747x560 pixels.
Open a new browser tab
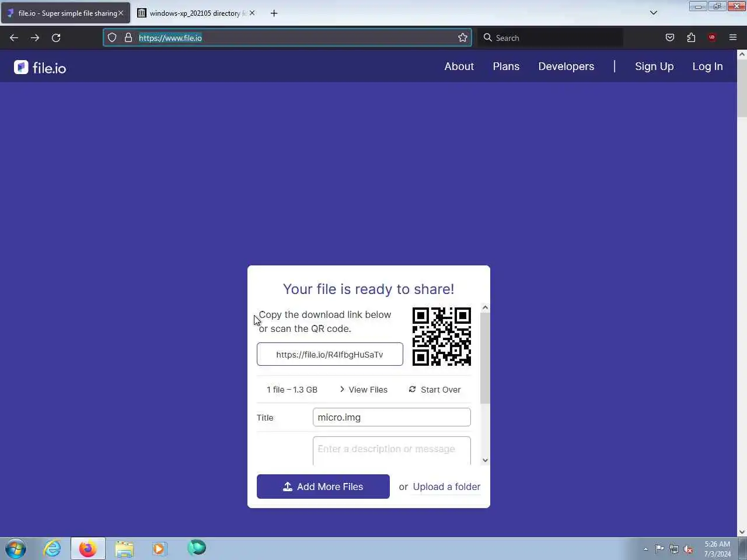tap(274, 13)
